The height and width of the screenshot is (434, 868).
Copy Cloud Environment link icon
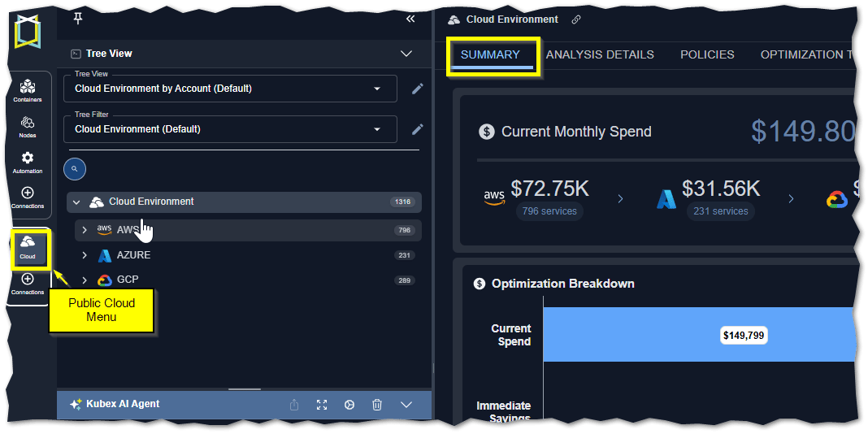coord(576,20)
